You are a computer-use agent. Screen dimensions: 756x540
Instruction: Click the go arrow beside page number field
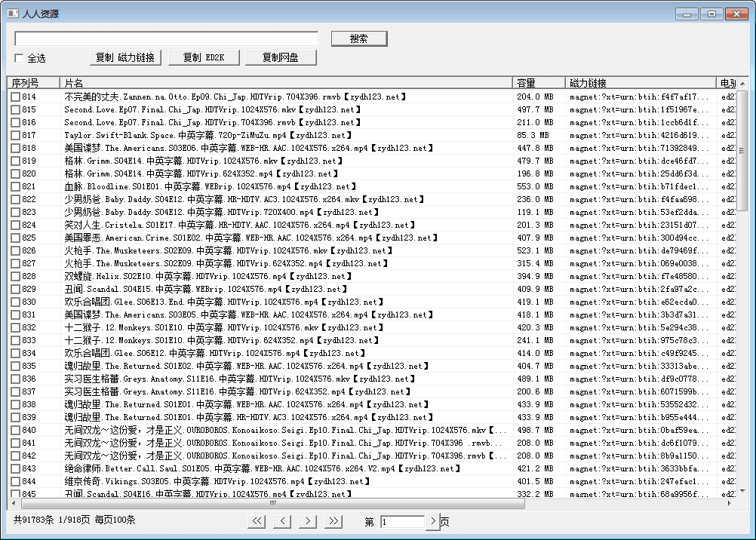tap(433, 521)
